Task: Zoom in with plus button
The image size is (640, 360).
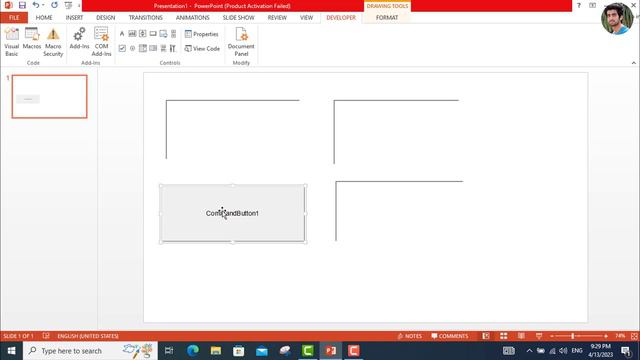Action: click(606, 336)
